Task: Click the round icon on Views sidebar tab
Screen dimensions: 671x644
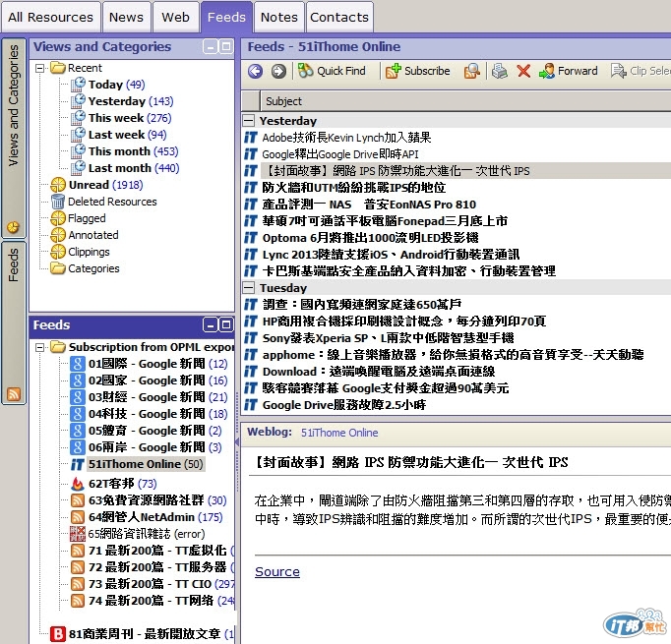Action: click(13, 227)
